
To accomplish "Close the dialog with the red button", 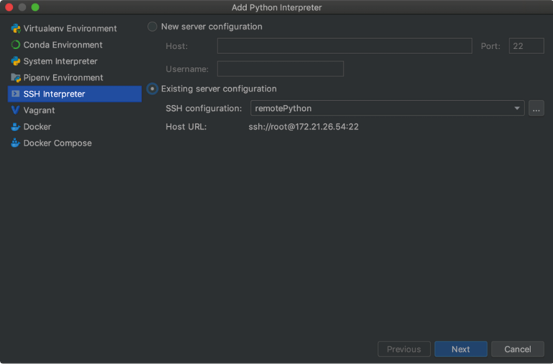I will 9,7.
